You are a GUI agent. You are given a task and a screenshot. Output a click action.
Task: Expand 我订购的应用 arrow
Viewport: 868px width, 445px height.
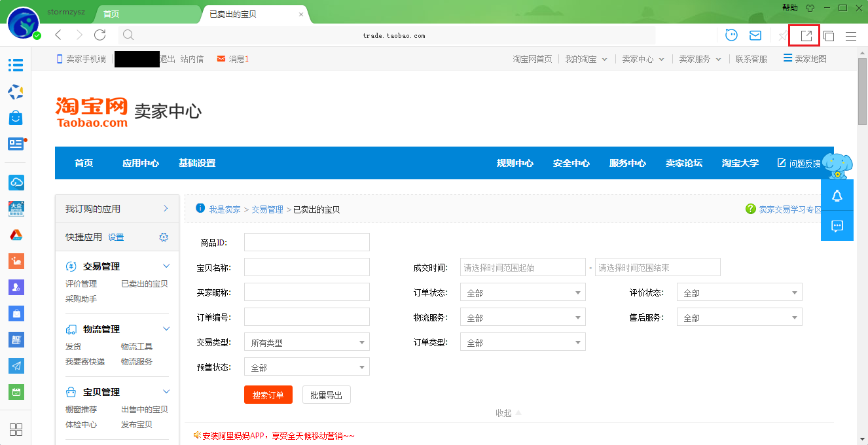click(166, 209)
